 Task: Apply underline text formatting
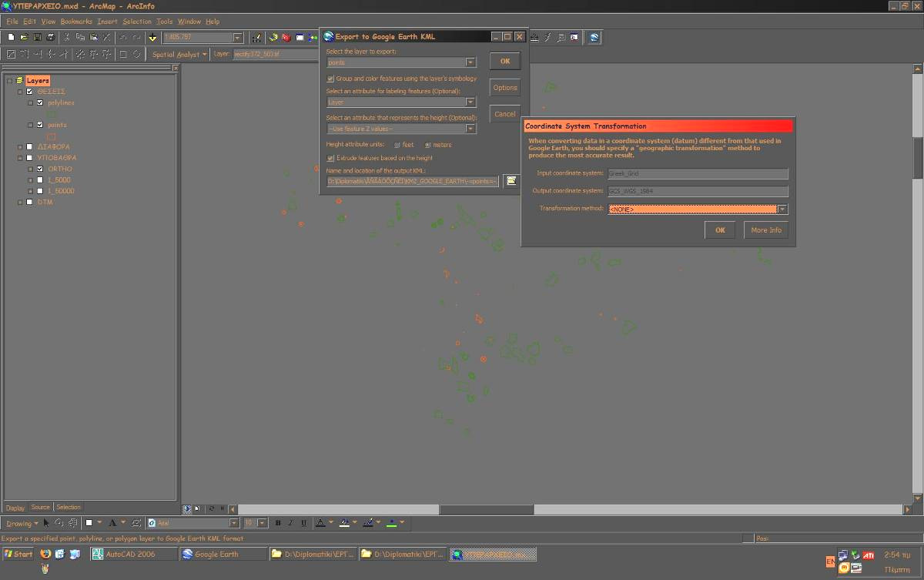304,523
